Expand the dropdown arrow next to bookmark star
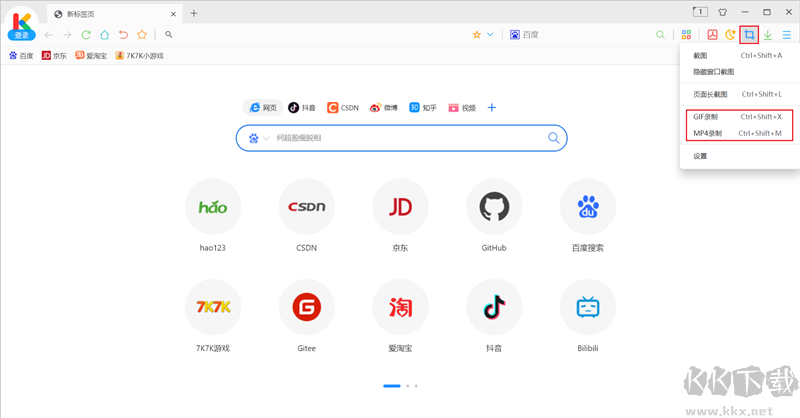The height and width of the screenshot is (418, 800). pyautogui.click(x=490, y=35)
